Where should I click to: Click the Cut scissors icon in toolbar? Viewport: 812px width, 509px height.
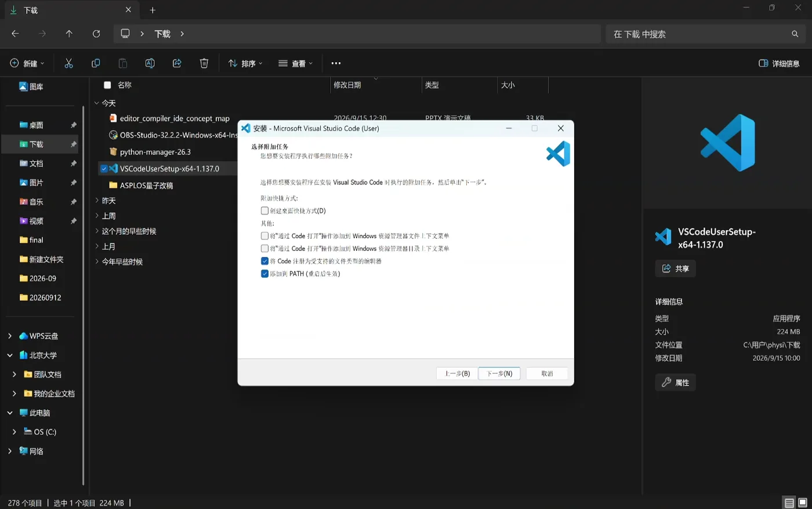[x=68, y=63]
